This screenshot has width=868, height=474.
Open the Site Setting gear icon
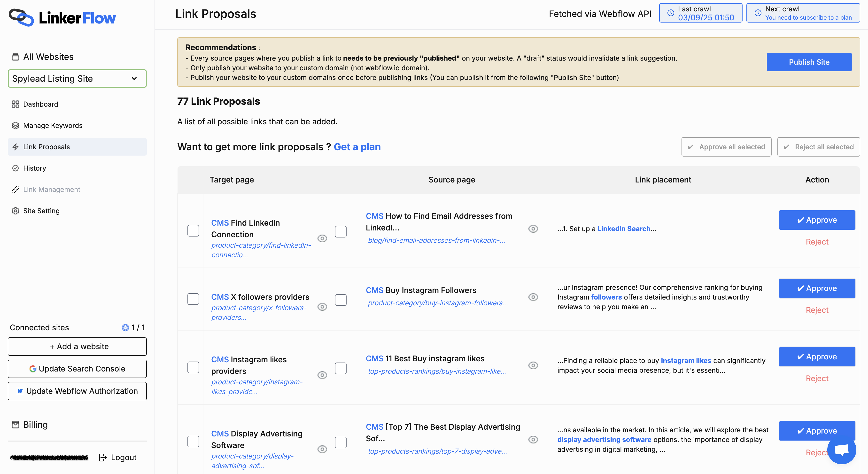pos(15,210)
